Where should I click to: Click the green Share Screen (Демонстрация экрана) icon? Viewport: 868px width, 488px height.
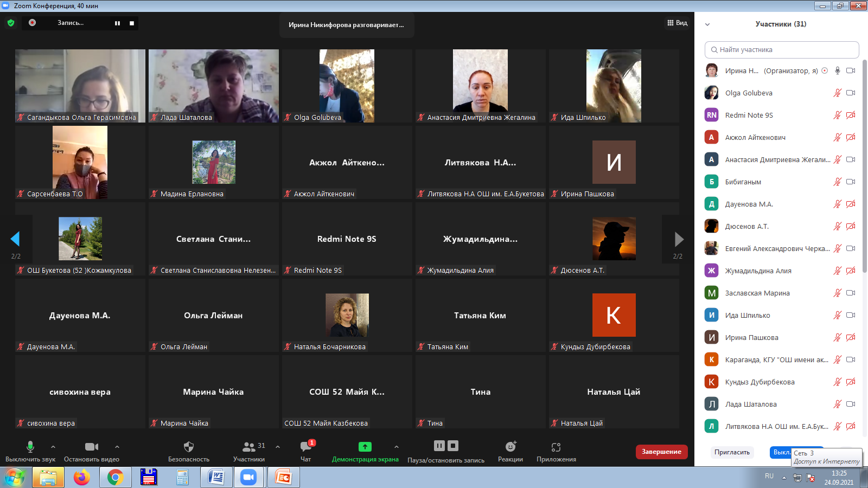point(365,447)
